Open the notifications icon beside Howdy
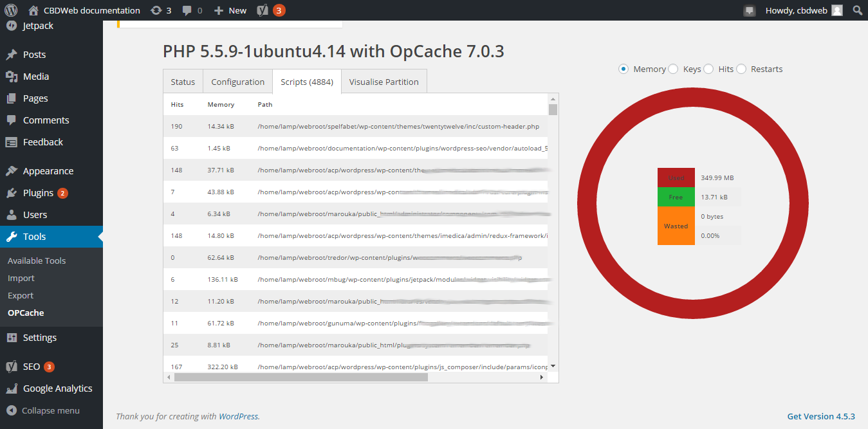This screenshot has width=868, height=429. (749, 10)
